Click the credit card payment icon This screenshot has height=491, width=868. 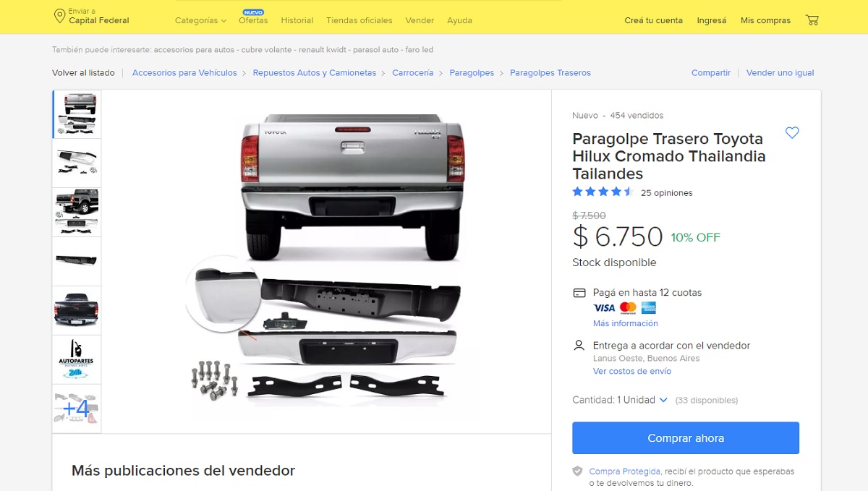[579, 293]
